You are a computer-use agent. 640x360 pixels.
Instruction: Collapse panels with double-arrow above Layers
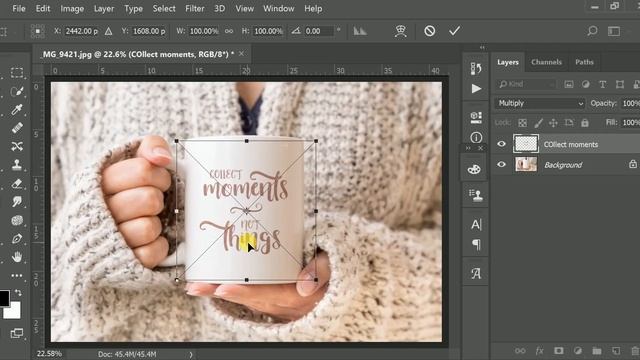pyautogui.click(x=482, y=47)
